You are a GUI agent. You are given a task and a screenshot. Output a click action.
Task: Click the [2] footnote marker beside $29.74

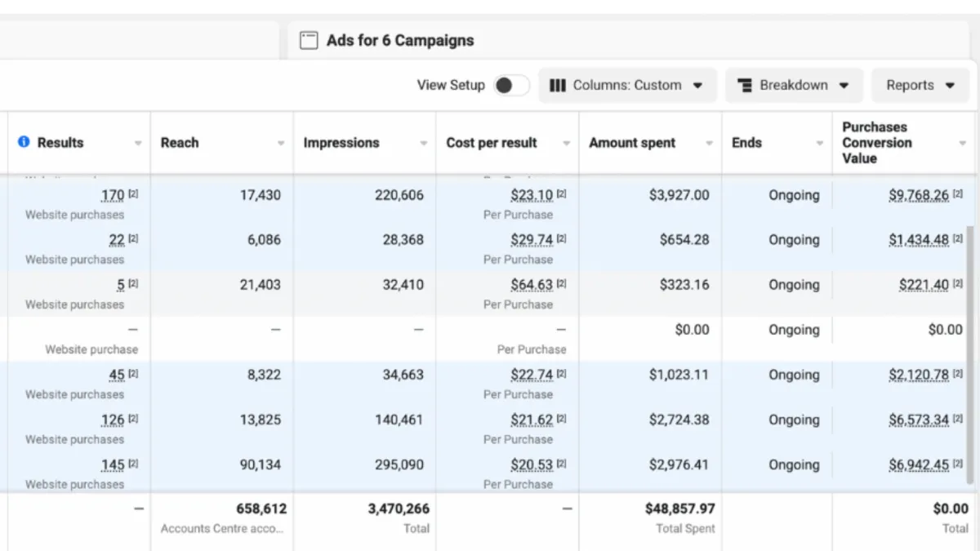click(x=562, y=238)
